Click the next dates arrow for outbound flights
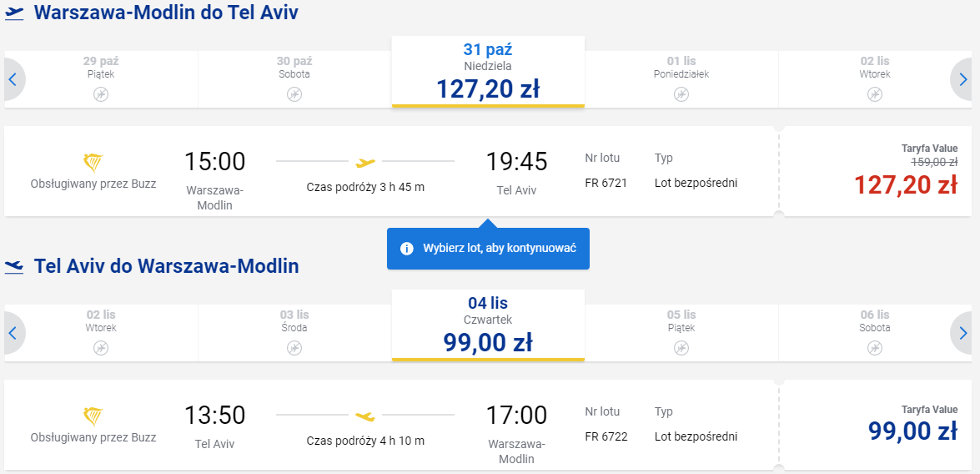The image size is (980, 474). 964,79
